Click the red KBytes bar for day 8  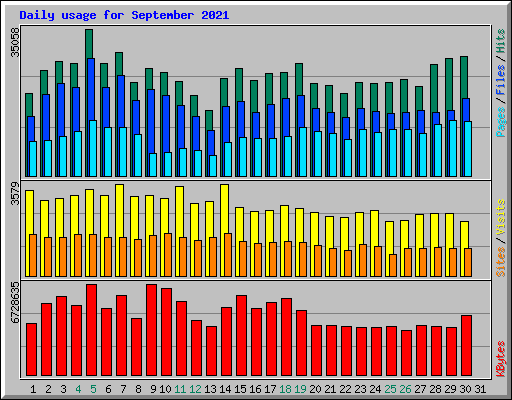pos(136,347)
